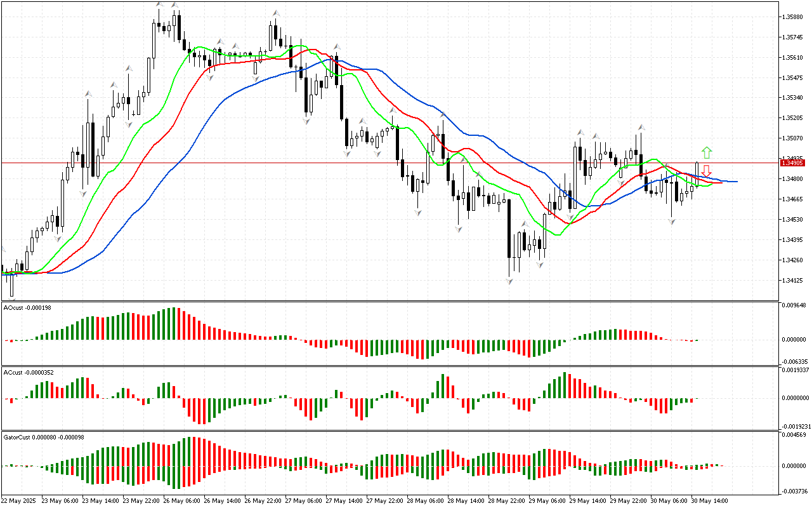The image size is (812, 508).
Task: Click the latest white candle at chart's right edge
Action: 697,173
